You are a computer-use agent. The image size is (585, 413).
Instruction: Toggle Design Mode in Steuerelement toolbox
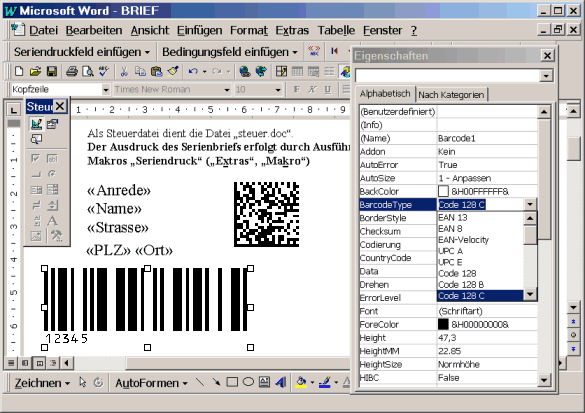pyautogui.click(x=36, y=124)
